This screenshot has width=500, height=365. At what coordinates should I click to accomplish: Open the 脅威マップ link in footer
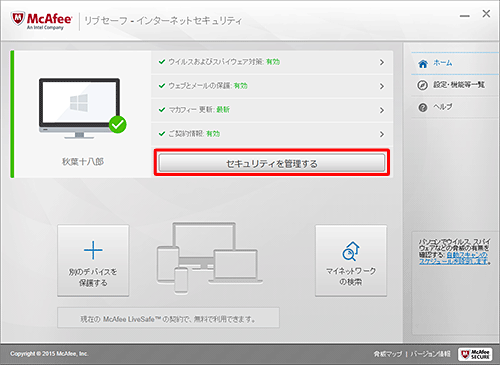(388, 354)
